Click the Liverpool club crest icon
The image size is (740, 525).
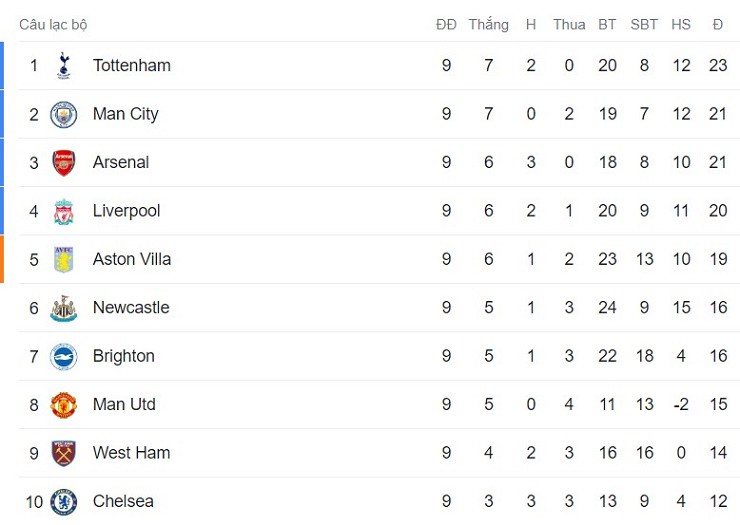tap(64, 211)
